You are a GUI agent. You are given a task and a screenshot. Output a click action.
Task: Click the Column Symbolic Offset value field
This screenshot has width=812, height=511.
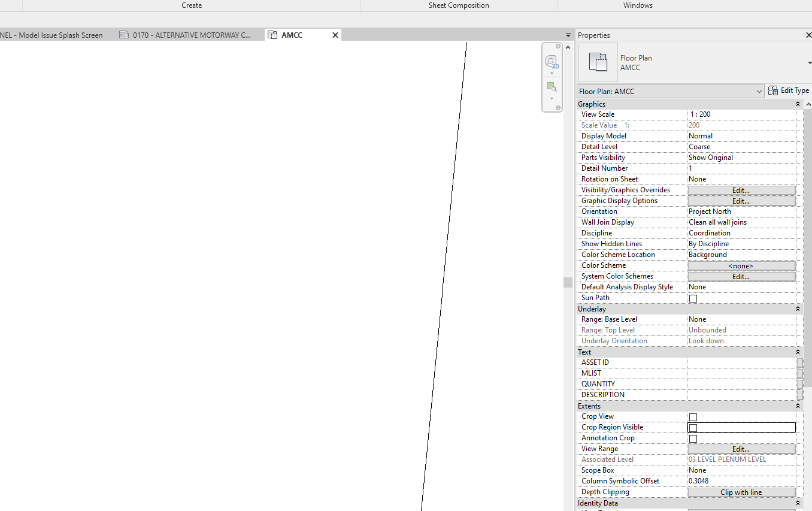pos(741,481)
